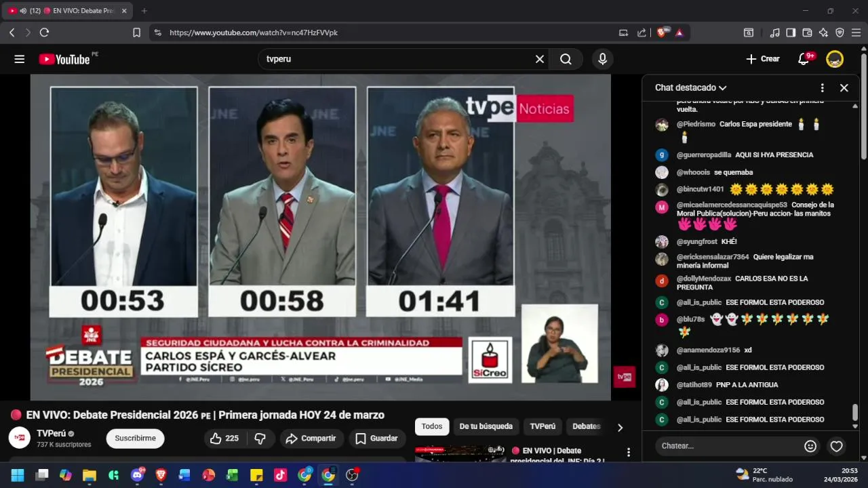The image size is (868, 488).
Task: Open the Brave Rewards triangle icon
Action: (x=679, y=33)
